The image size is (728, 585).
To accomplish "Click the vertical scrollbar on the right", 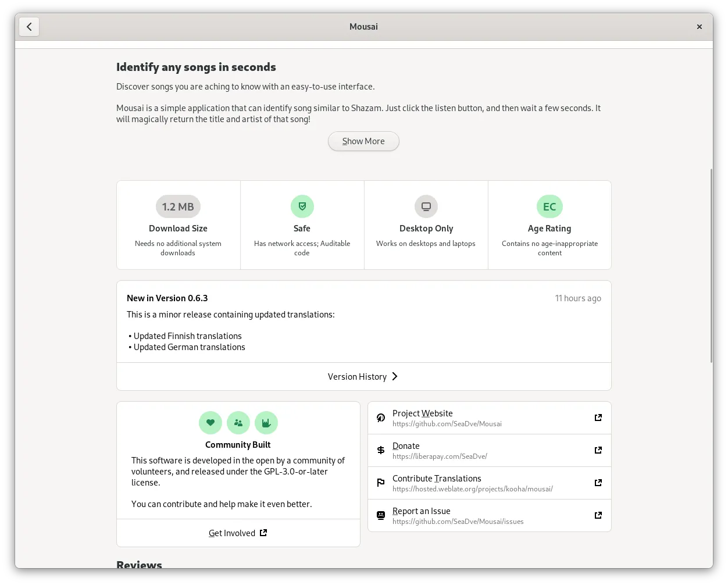I will click(711, 266).
